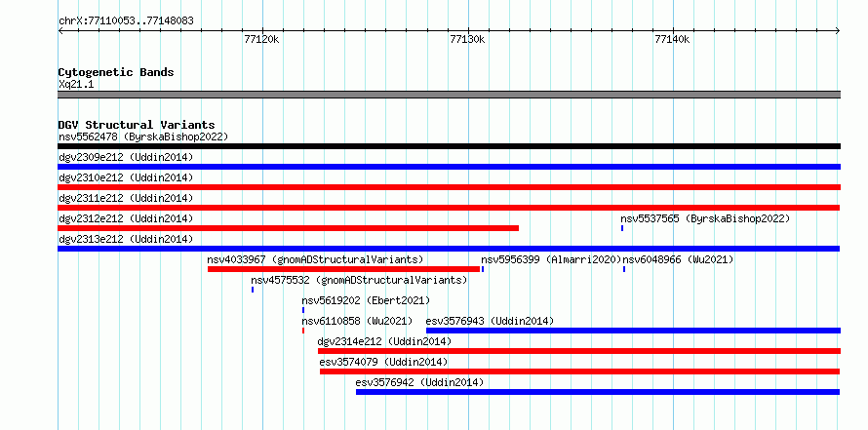This screenshot has width=868, height=430.
Task: Click the DGV Structural Variants track title
Action: click(137, 125)
